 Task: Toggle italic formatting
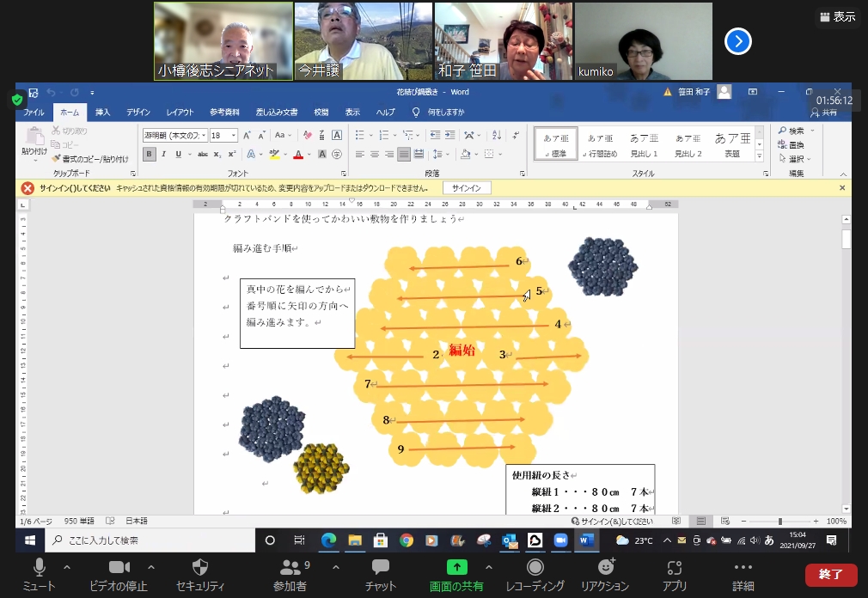(x=164, y=155)
